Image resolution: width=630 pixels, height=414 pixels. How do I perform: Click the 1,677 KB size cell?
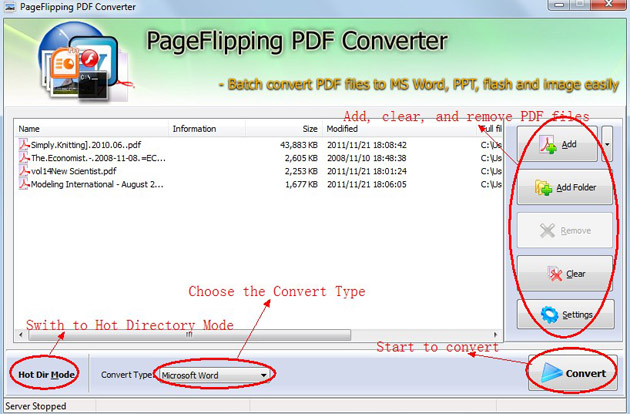(301, 184)
